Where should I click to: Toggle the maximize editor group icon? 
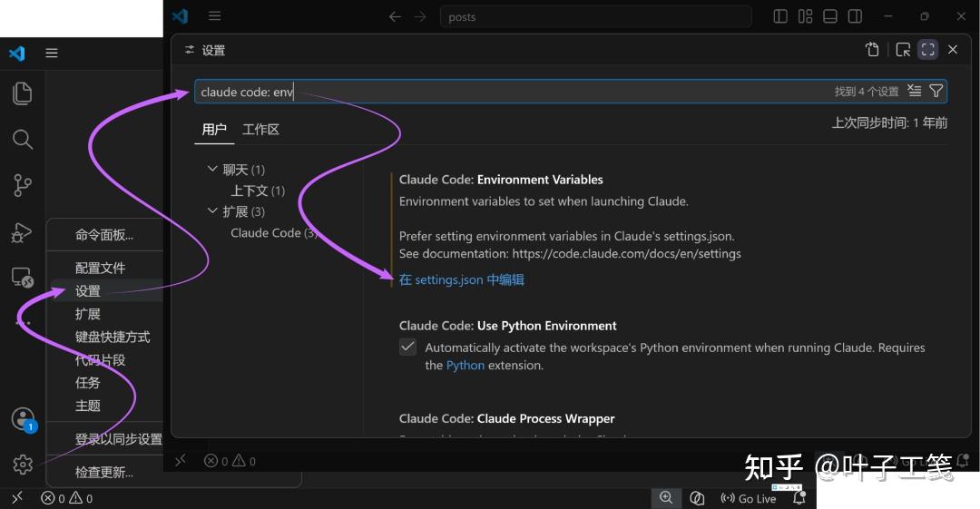pyautogui.click(x=927, y=49)
